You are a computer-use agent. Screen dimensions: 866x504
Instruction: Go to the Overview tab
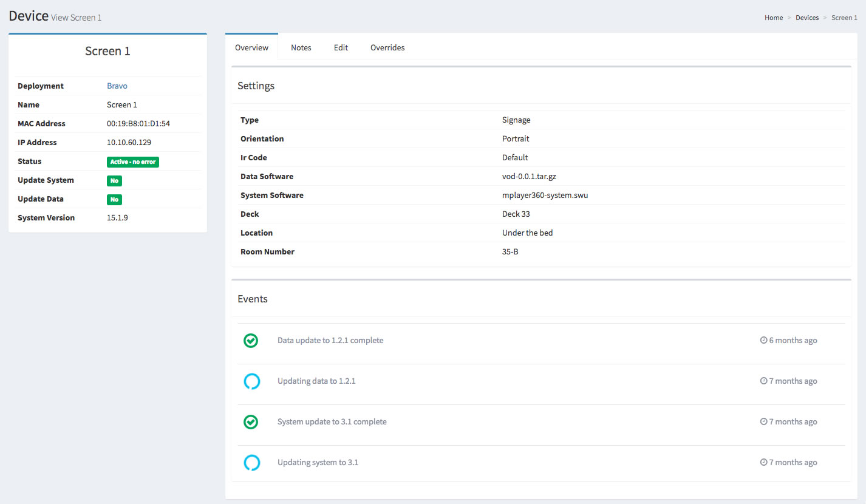pyautogui.click(x=251, y=47)
